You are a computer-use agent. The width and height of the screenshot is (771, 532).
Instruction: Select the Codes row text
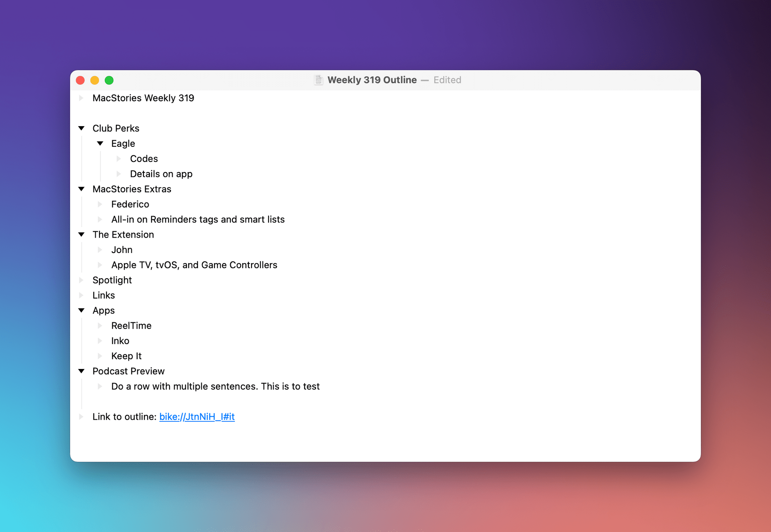click(x=144, y=159)
